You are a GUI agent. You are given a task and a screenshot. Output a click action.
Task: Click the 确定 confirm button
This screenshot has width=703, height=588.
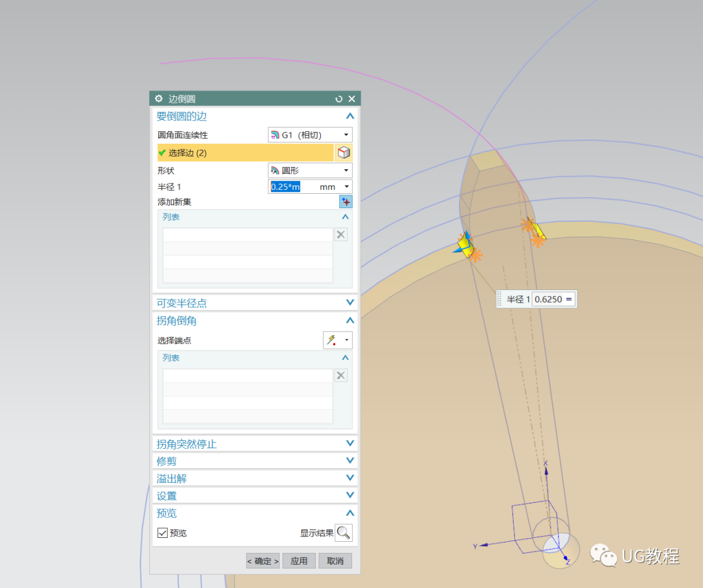point(262,560)
